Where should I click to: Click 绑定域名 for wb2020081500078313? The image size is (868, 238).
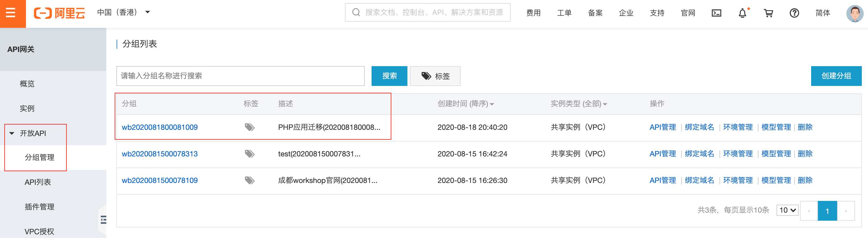click(700, 154)
